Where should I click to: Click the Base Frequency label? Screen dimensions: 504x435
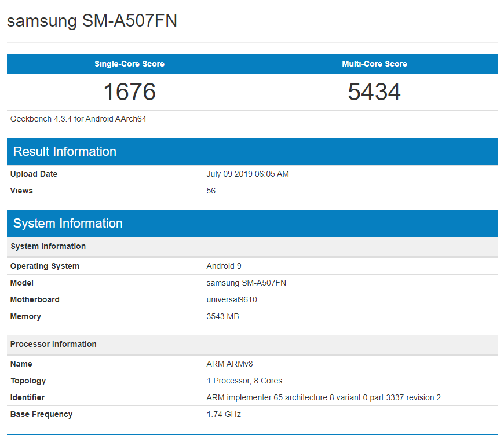click(x=42, y=414)
